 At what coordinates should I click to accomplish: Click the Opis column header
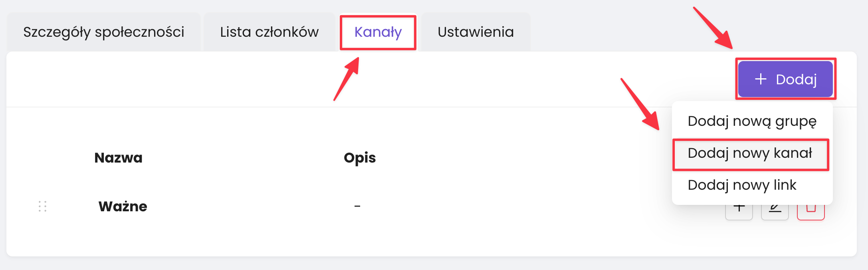(360, 158)
